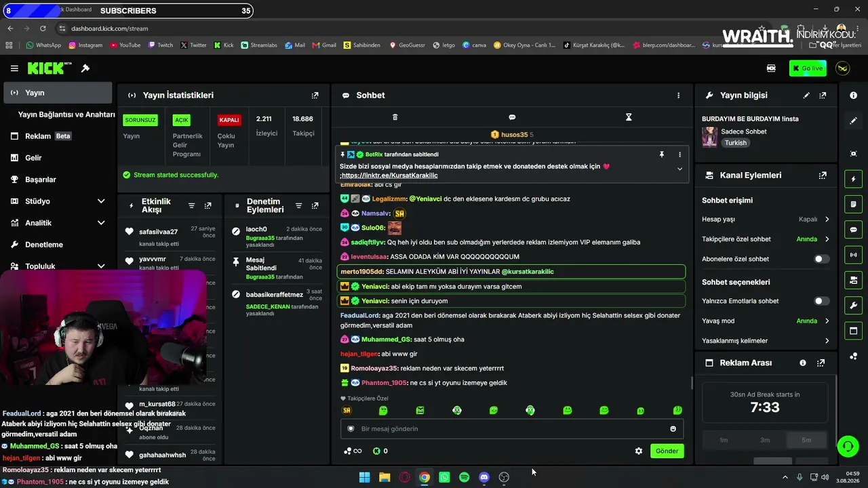Click the wrench icon in right sidebar

pos(853,306)
